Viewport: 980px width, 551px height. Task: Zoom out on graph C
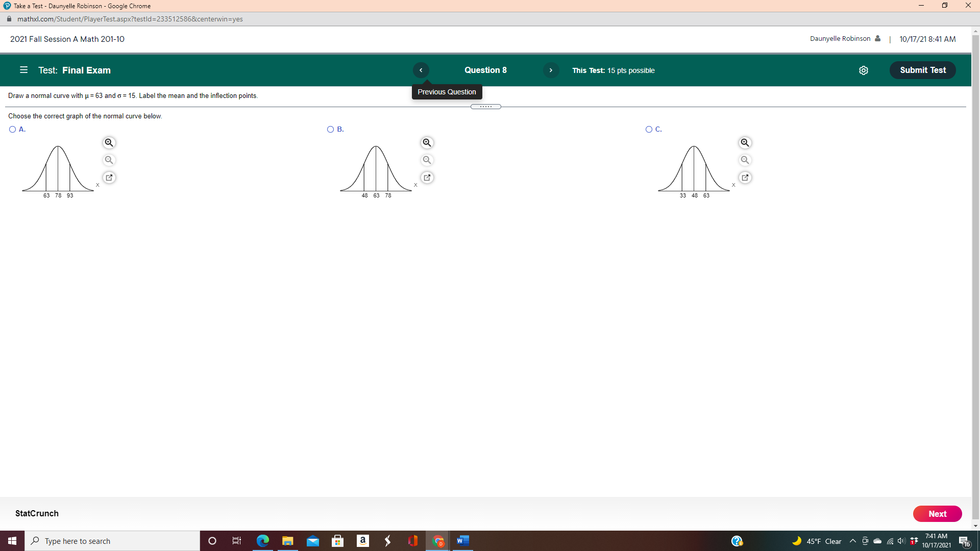[x=745, y=160]
